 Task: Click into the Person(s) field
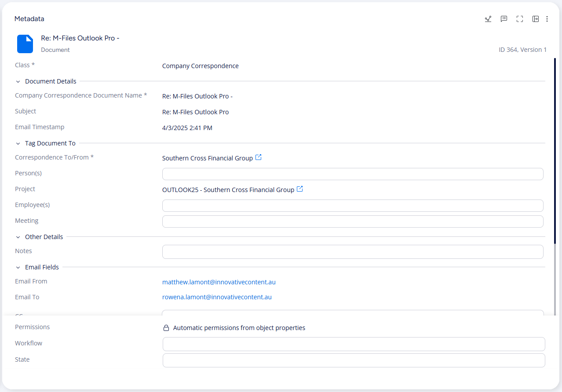[x=352, y=174]
